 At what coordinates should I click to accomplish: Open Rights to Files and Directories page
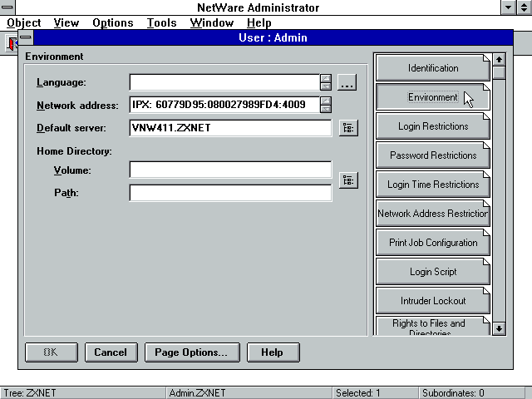click(433, 326)
